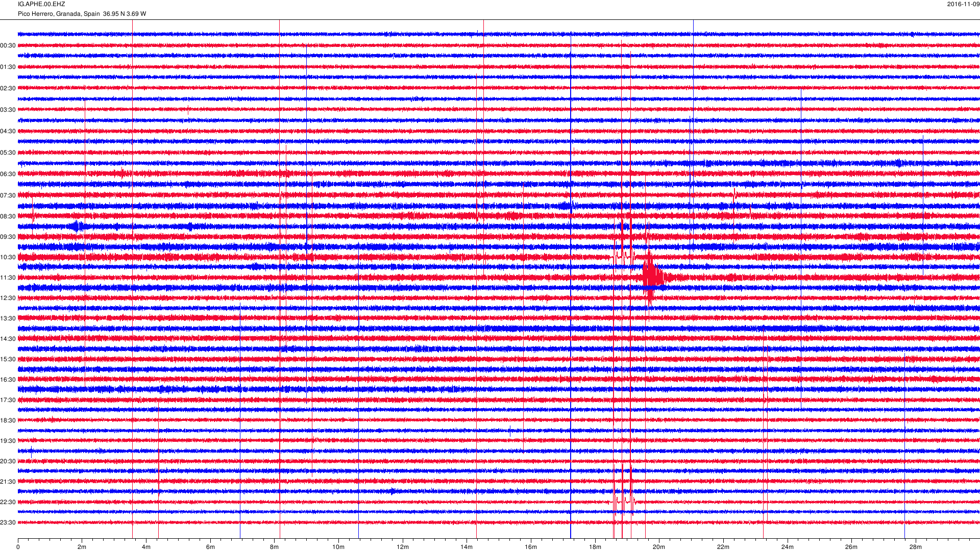Select the 09:30 time label
The height and width of the screenshot is (551, 980).
coord(8,237)
